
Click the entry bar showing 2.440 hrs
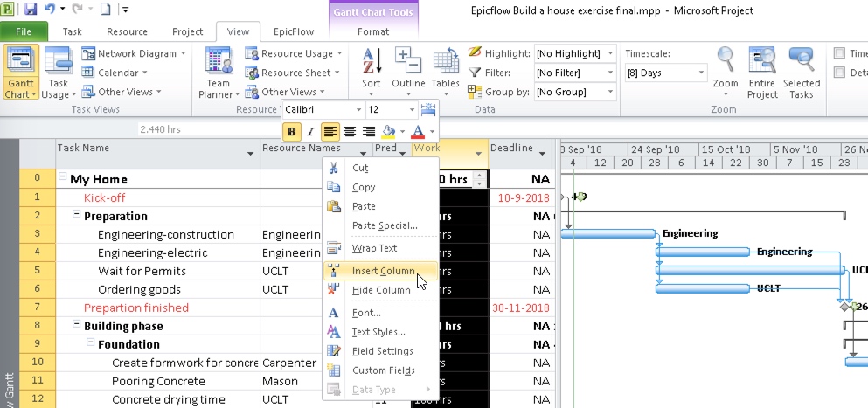pyautogui.click(x=207, y=129)
